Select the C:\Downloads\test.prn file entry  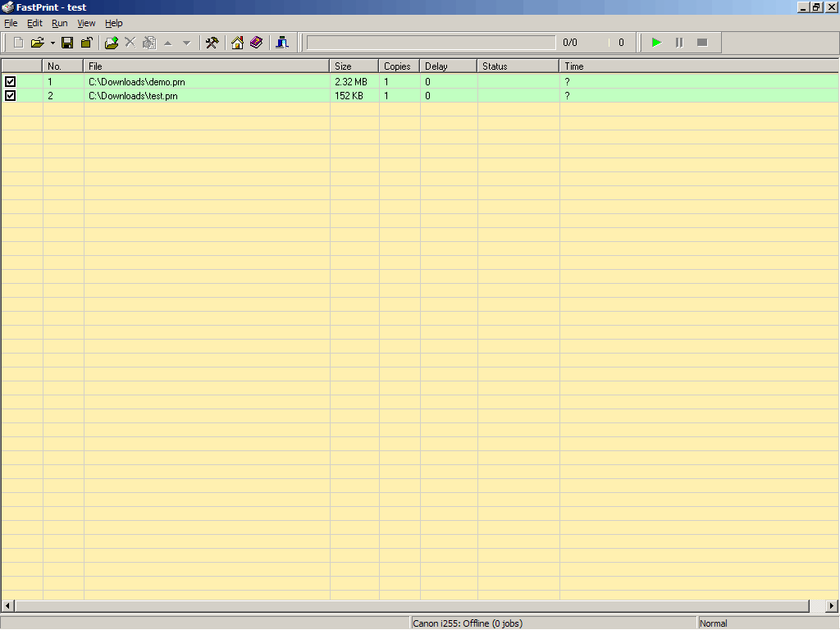[133, 96]
